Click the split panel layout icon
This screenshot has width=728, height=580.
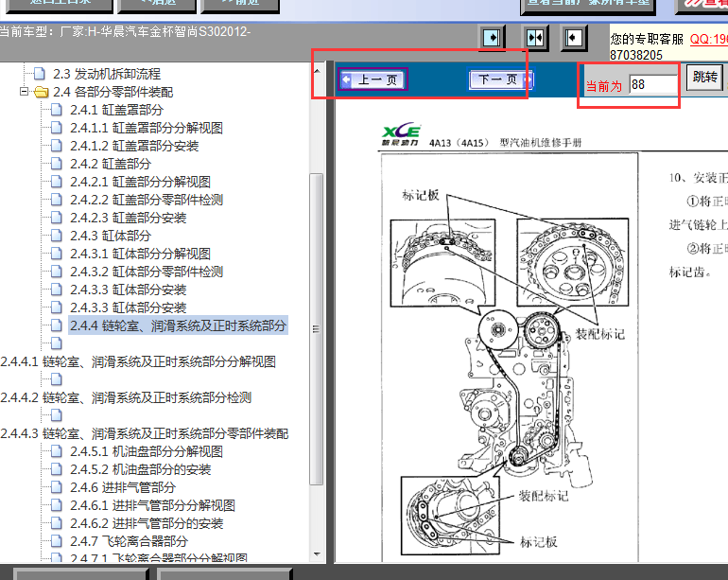534,38
